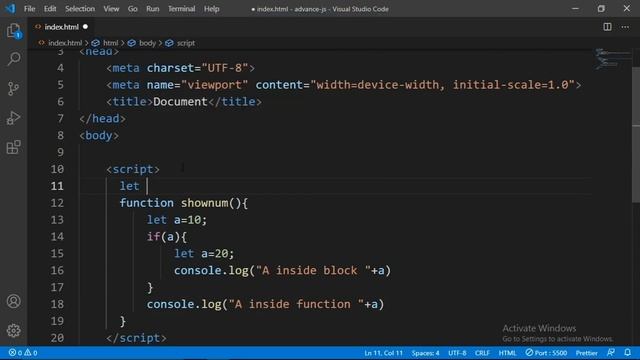Place cursor on 'function shownum(){' line
Viewport: 640px width, 360px height.
[184, 203]
